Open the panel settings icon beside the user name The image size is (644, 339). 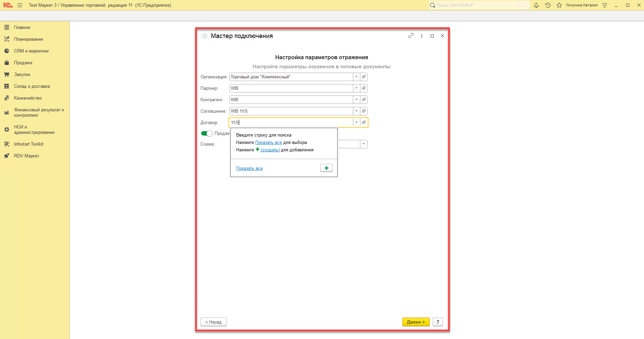point(605,5)
